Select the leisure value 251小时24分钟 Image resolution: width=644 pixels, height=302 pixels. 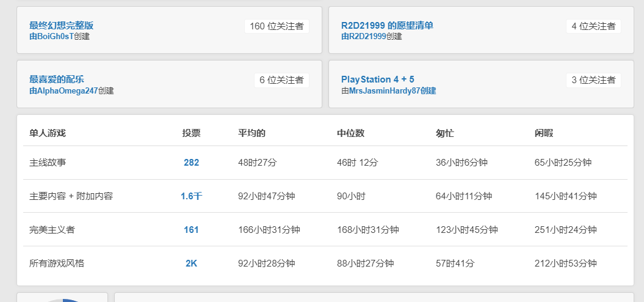(x=565, y=230)
